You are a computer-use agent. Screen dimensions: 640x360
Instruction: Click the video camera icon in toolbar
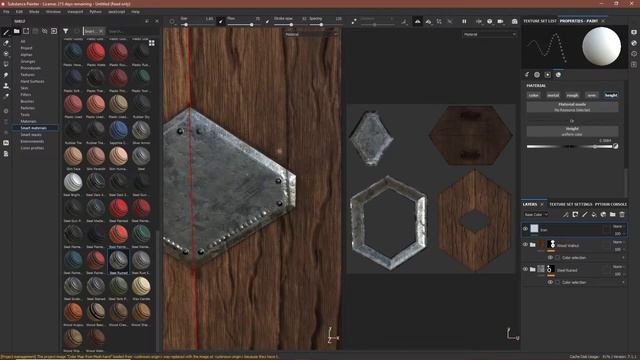(500, 21)
